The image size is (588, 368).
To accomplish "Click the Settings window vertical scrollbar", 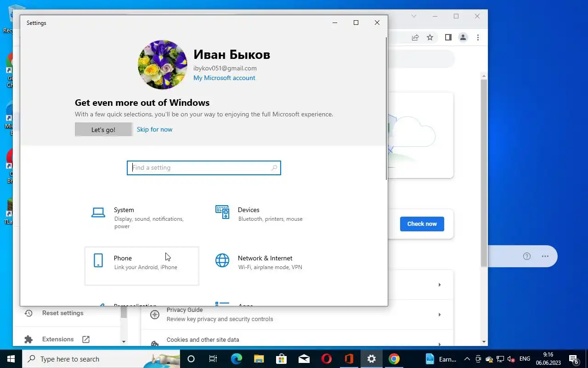I will [x=386, y=108].
